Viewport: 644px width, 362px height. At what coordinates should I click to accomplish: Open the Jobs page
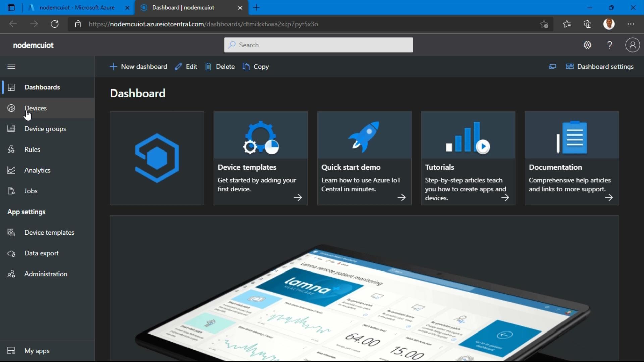pyautogui.click(x=31, y=191)
